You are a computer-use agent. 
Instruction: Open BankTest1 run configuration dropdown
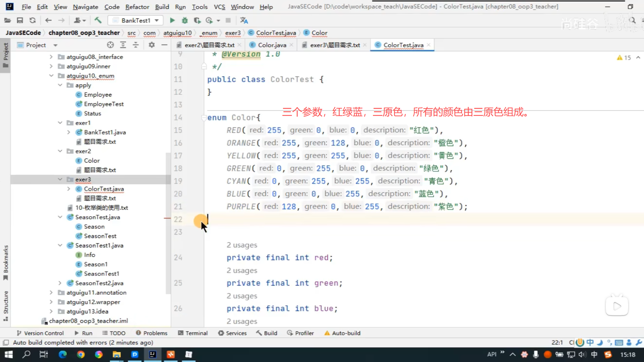click(136, 20)
